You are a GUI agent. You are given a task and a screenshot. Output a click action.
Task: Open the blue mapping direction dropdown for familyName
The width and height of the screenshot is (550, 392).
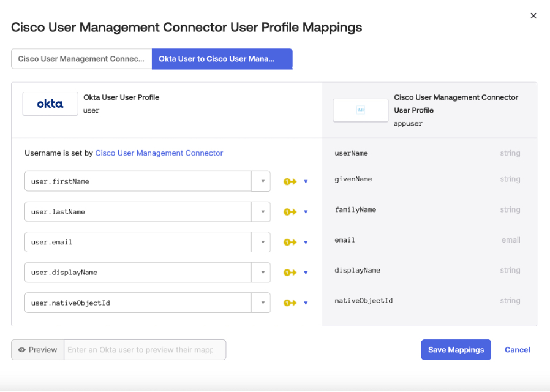pyautogui.click(x=306, y=212)
